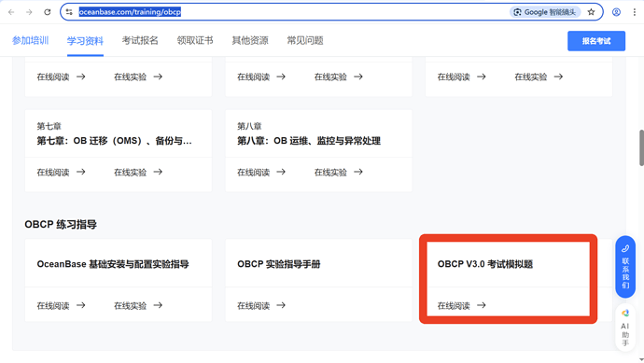
Task: Click the page vertical scrollbar thumb
Action: click(x=641, y=147)
